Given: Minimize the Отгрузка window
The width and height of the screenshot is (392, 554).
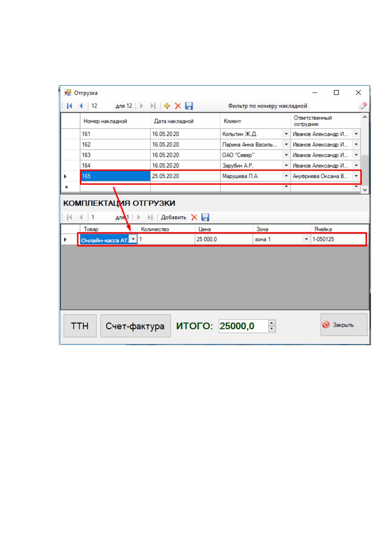Looking at the screenshot, I should pos(315,93).
